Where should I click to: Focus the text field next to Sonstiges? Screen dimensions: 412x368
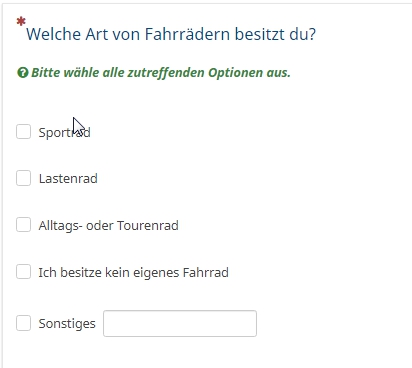(180, 323)
